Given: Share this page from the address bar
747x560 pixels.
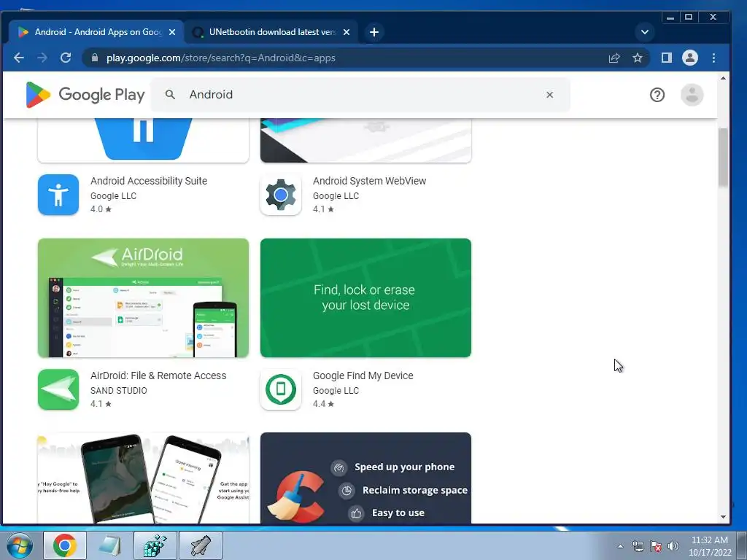Looking at the screenshot, I should point(614,58).
